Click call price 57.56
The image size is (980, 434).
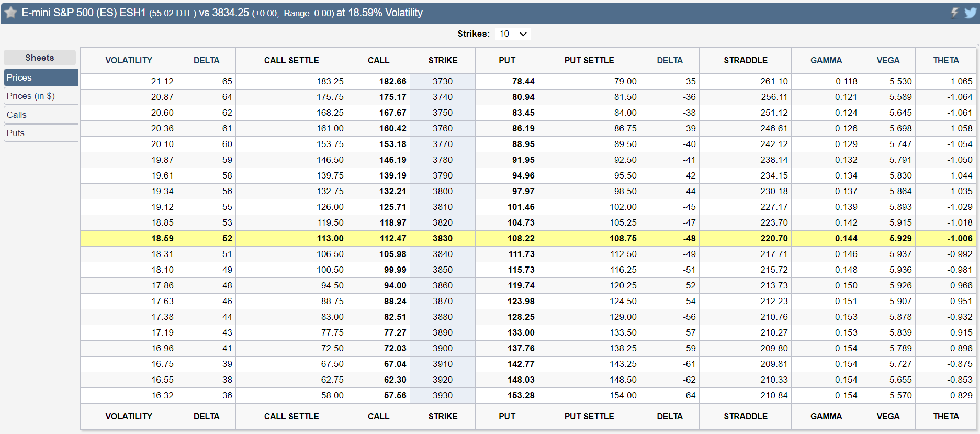(395, 395)
